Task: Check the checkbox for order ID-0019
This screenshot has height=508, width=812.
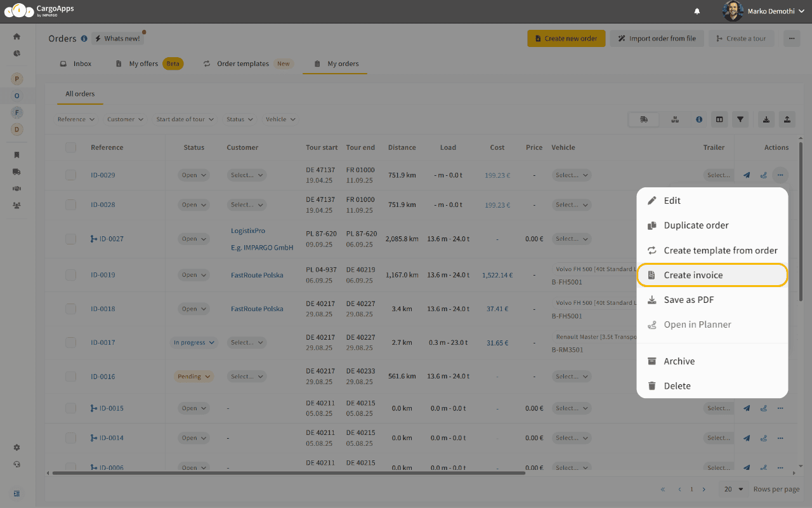Action: tap(70, 274)
